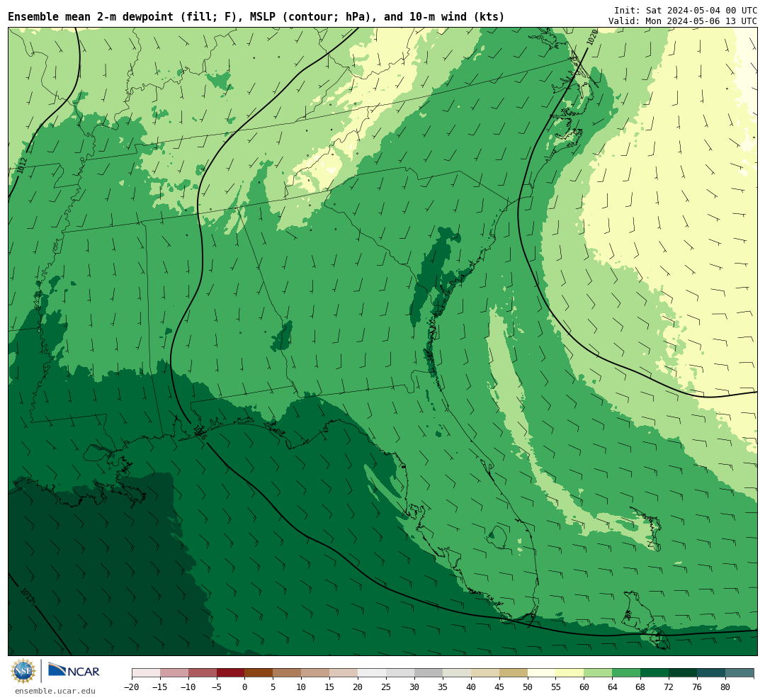Pick the 35 to 40 gray-beige swatch
765x700 pixels.
pyautogui.click(x=457, y=673)
